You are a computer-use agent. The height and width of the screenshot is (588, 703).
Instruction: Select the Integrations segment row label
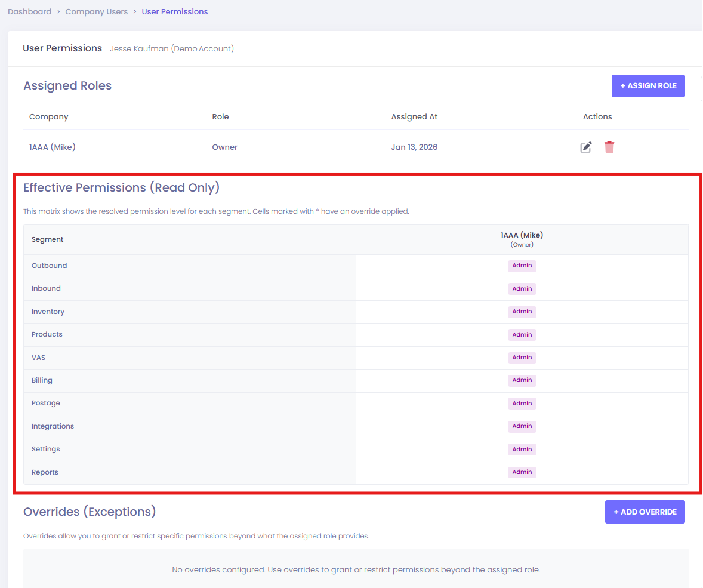pyautogui.click(x=53, y=426)
